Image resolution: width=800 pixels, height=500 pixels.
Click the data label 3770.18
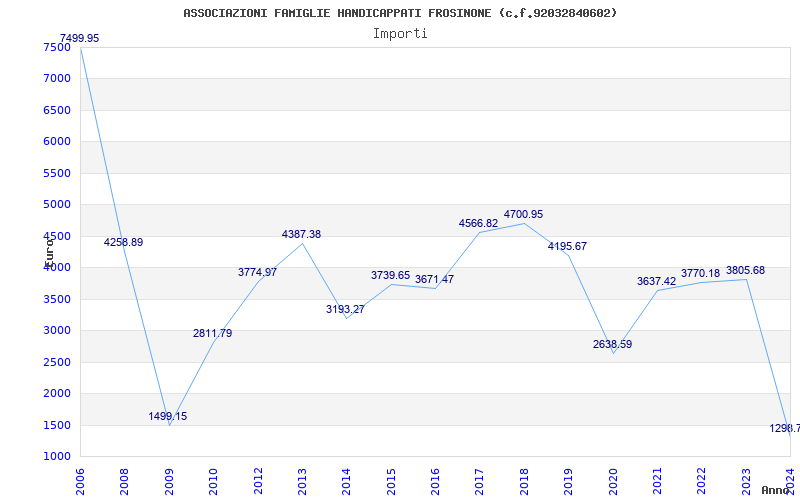click(x=701, y=273)
